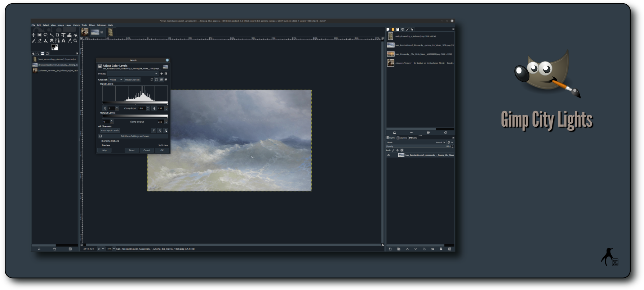The height and width of the screenshot is (290, 644).
Task: Click Edit these Settings as Curves
Action: (133, 136)
